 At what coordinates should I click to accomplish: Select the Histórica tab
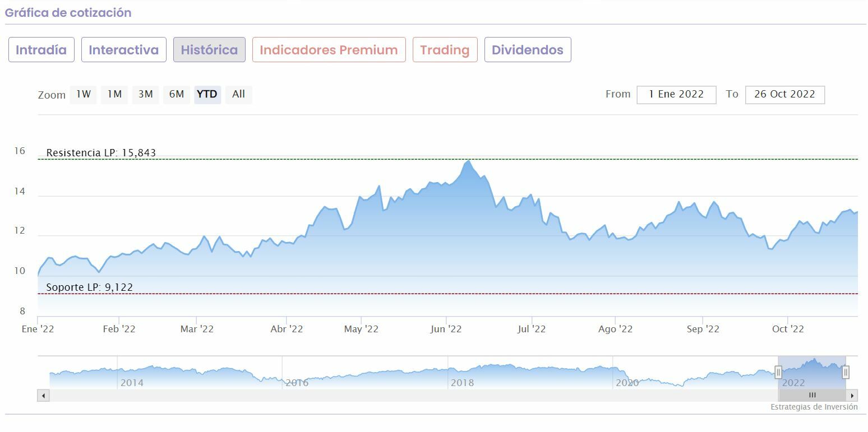[209, 50]
